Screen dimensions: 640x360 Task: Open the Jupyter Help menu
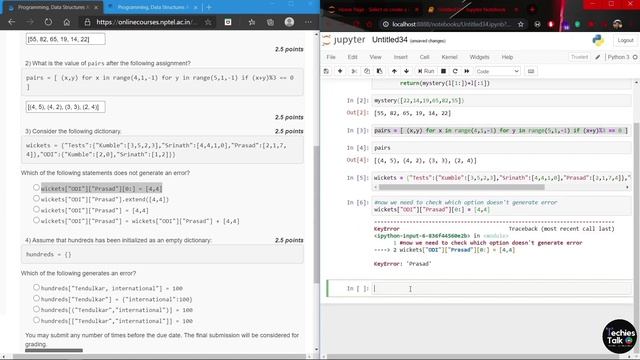coord(507,57)
